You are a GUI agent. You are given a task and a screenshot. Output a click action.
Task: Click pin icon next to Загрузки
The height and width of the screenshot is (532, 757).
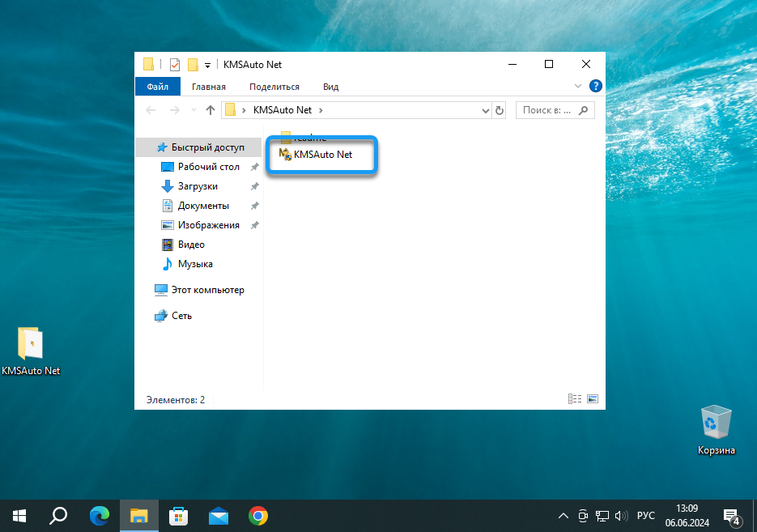click(x=254, y=186)
